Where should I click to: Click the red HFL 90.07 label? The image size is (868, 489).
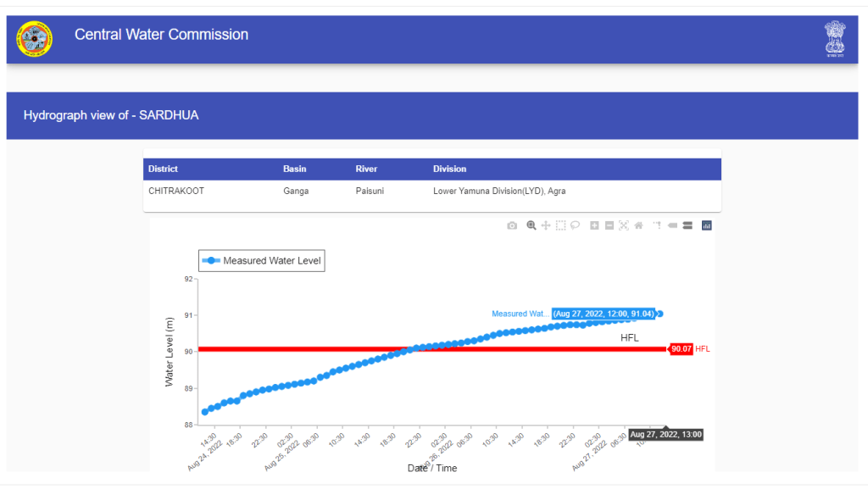(681, 348)
